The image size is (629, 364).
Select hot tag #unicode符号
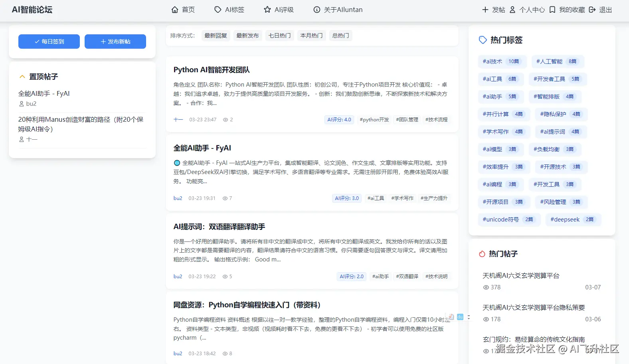click(509, 220)
